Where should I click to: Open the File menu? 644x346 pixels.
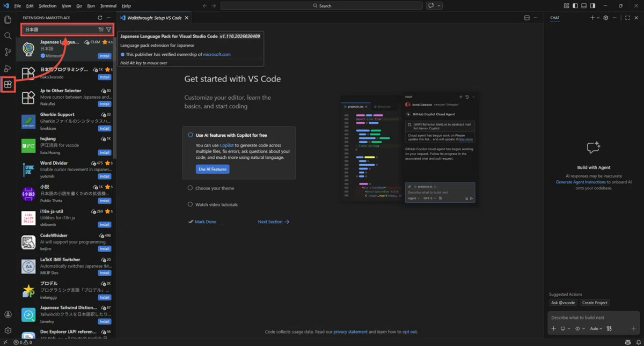(18, 6)
